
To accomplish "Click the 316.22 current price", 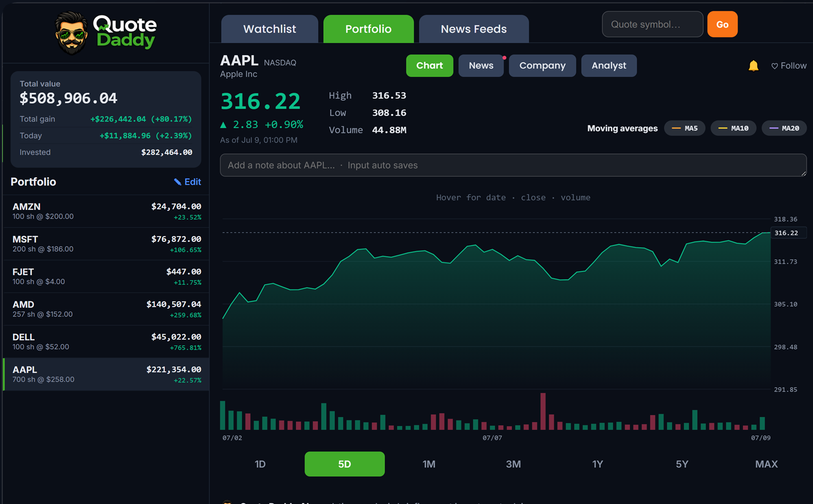I will [261, 102].
